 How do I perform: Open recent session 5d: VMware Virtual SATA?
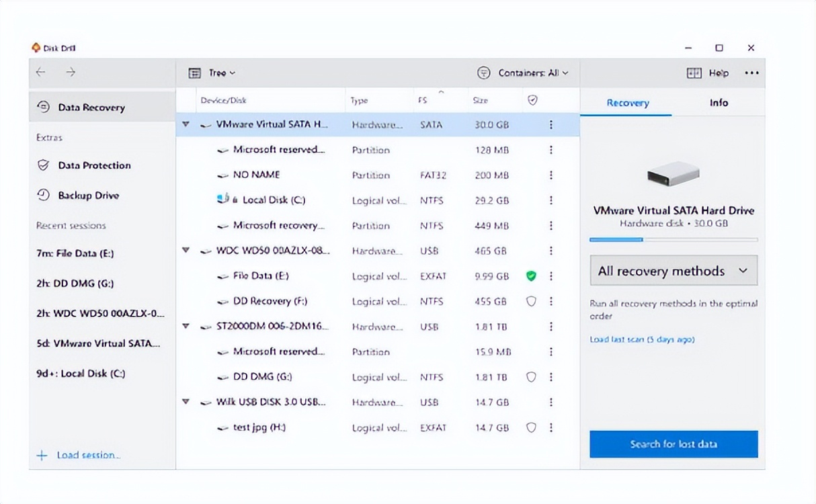(x=102, y=343)
